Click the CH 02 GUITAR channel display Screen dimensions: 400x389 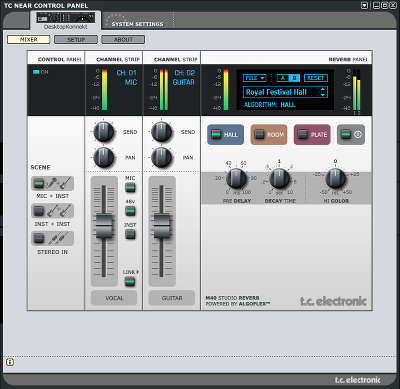(x=184, y=77)
